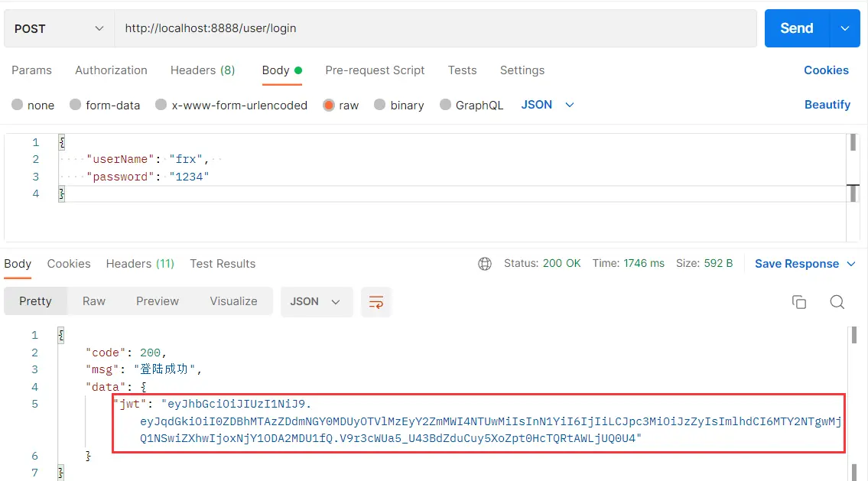Open the Cookies link
The width and height of the screenshot is (868, 481).
pyautogui.click(x=826, y=70)
